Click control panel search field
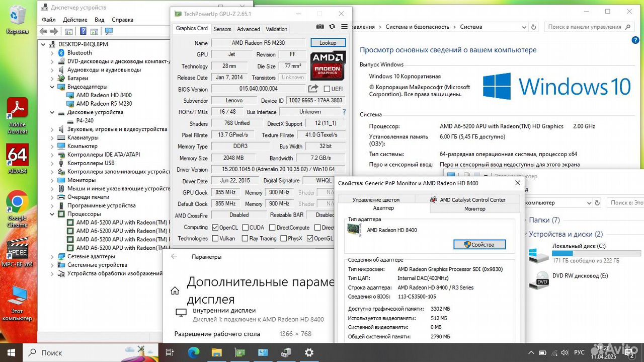This screenshot has height=362, width=644. 588,27
